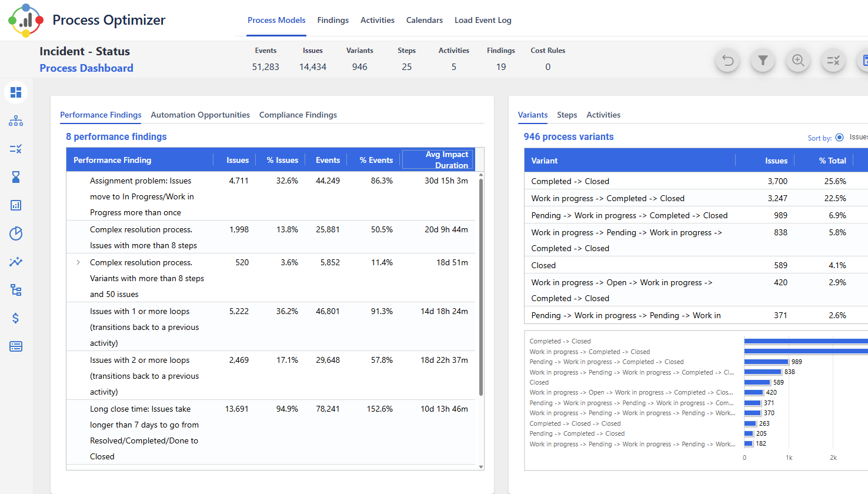Open the Calendars menu item
Image resolution: width=868 pixels, height=494 pixels.
point(424,20)
